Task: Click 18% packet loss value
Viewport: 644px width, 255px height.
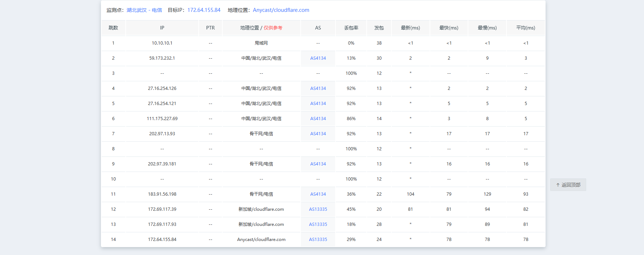Action: tap(351, 224)
